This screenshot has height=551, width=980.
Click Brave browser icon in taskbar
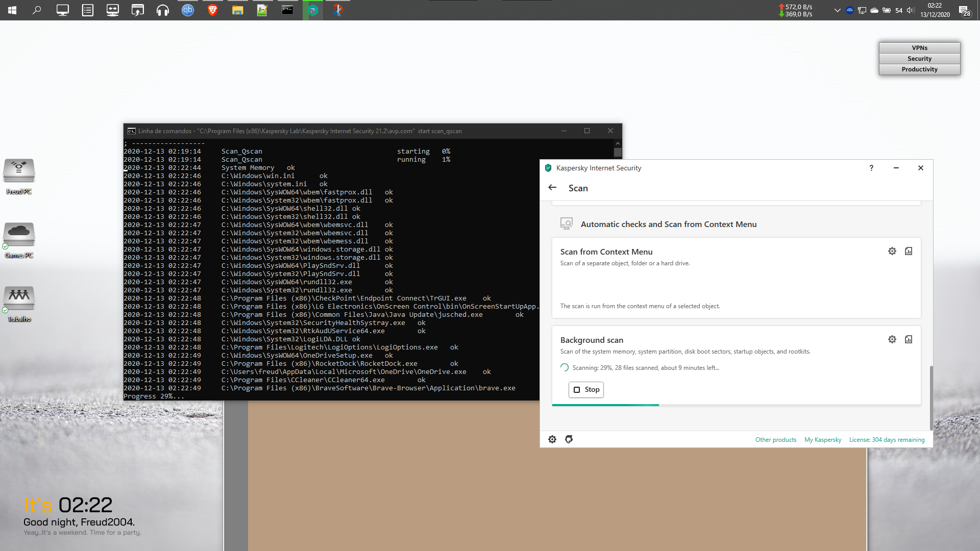213,10
